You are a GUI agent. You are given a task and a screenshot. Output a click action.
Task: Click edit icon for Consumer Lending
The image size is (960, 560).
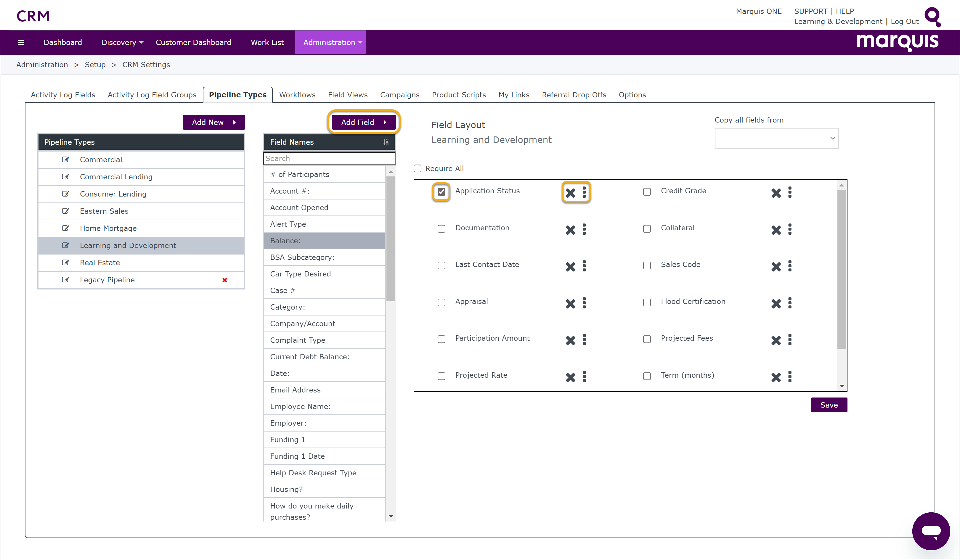[65, 194]
